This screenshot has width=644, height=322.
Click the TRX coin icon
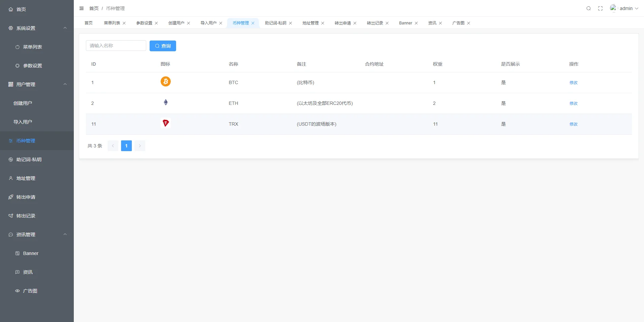click(165, 123)
